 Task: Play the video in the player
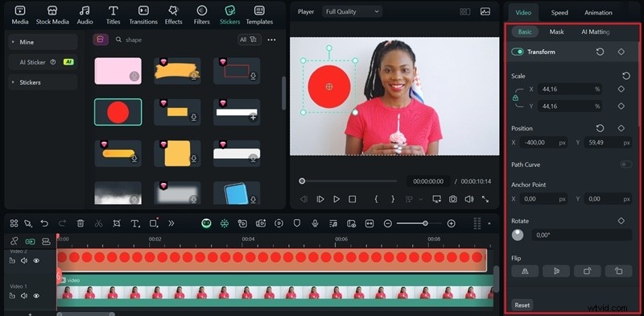tap(336, 199)
